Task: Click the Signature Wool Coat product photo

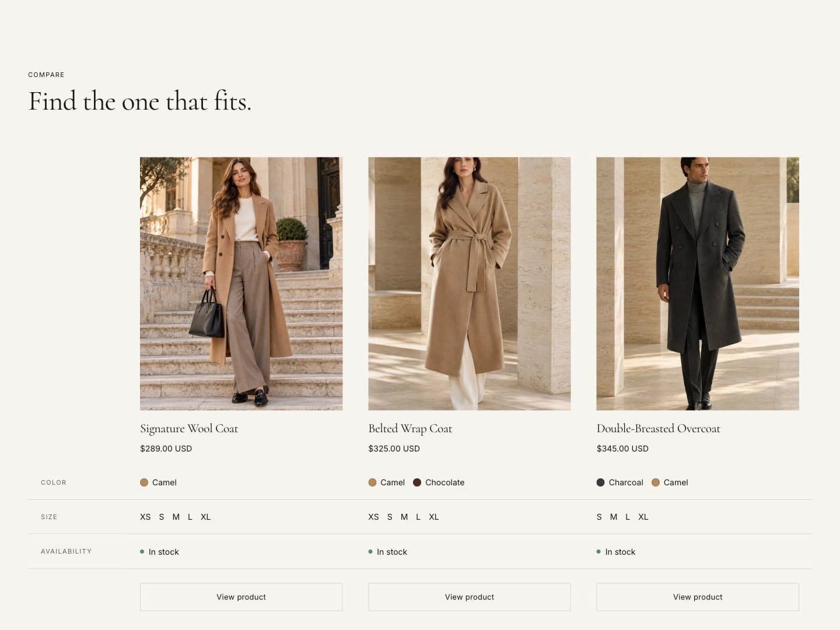Action: 241,283
